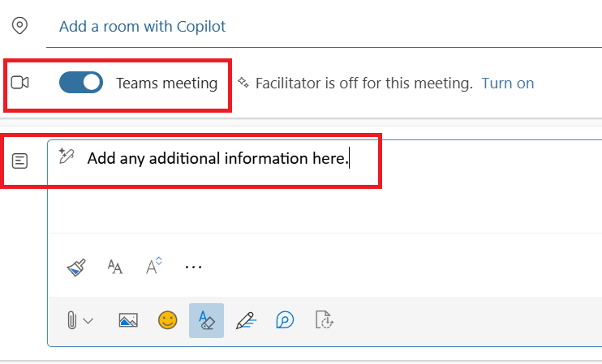Viewport: 602px width, 364px height.
Task: Toggle the highlighted formatting options button
Action: [206, 320]
